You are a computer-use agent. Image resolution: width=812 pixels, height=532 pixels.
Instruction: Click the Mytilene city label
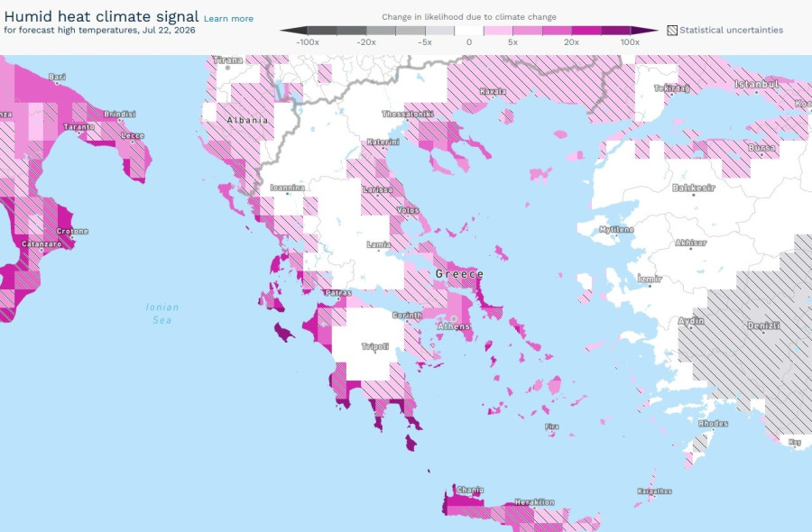pyautogui.click(x=616, y=229)
